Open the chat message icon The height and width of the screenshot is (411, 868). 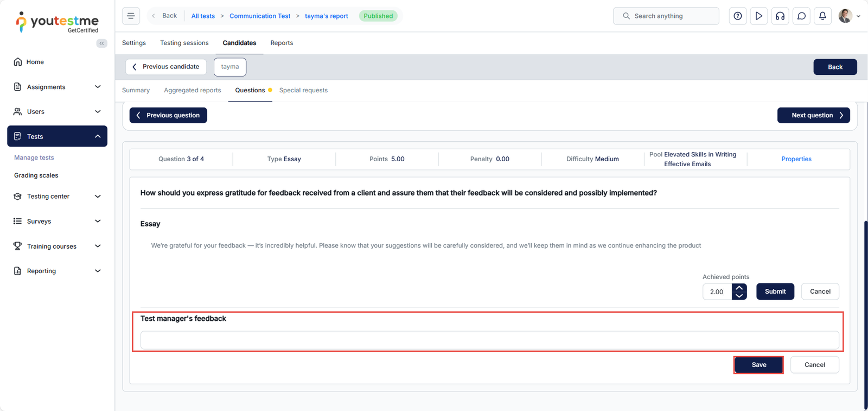[x=801, y=16]
